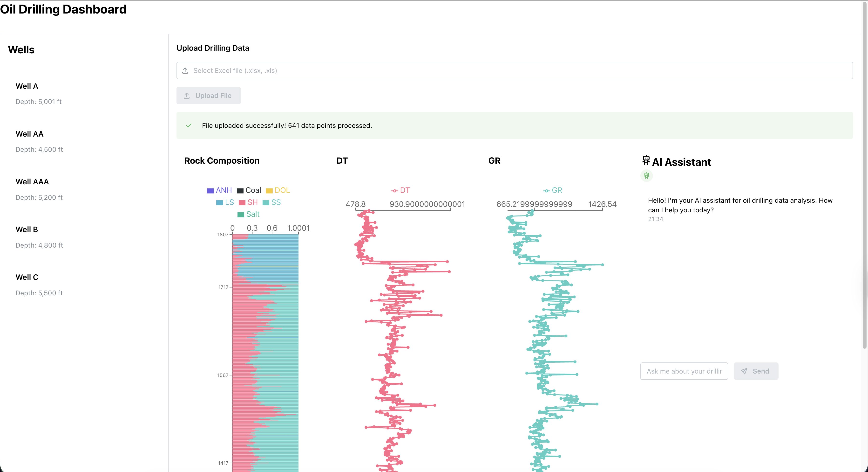Click the green bot avatar icon

click(x=646, y=176)
